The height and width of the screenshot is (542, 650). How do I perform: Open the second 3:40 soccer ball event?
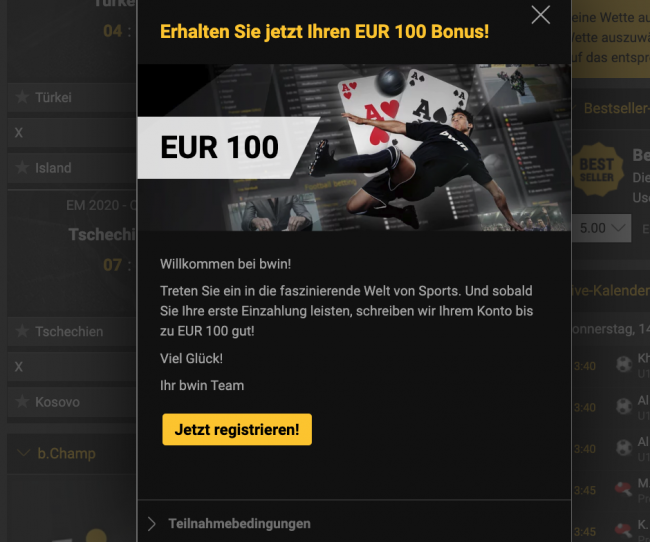[x=624, y=406]
